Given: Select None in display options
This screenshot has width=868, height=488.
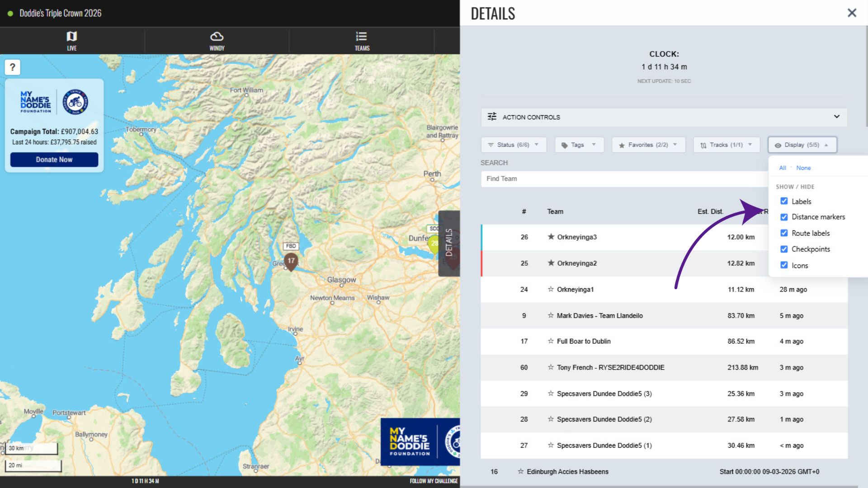Looking at the screenshot, I should [x=803, y=168].
